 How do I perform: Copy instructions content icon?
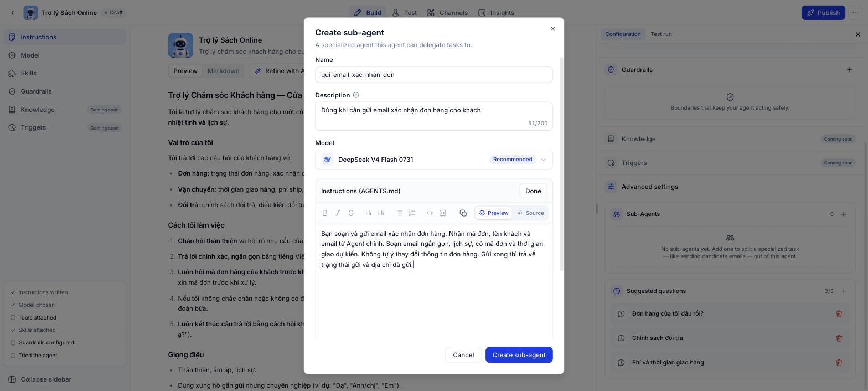[463, 213]
